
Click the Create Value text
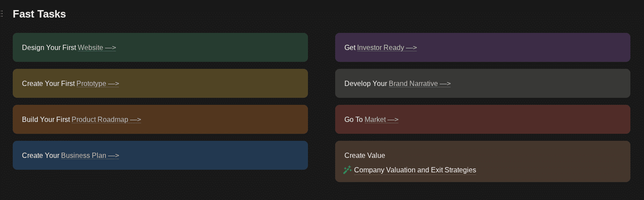pyautogui.click(x=364, y=155)
